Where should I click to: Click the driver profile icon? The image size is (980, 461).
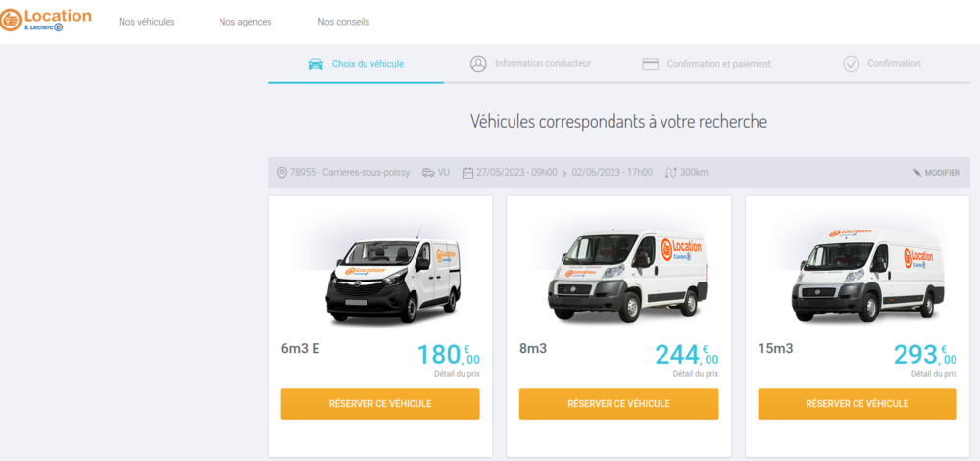pyautogui.click(x=478, y=64)
